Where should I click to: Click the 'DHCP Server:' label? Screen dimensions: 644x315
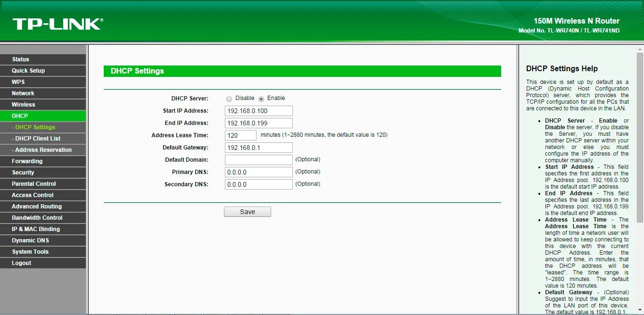190,99
